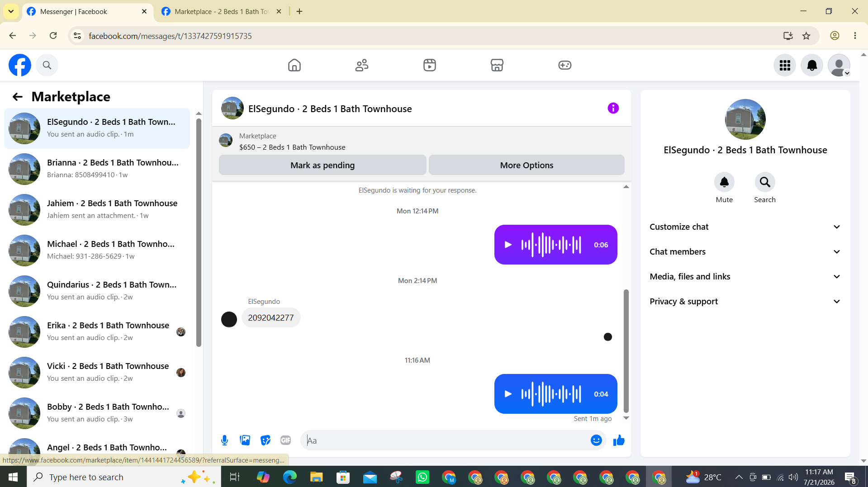Open the tab search dropdown arrow
Image resolution: width=868 pixels, height=487 pixels.
coord(11,11)
